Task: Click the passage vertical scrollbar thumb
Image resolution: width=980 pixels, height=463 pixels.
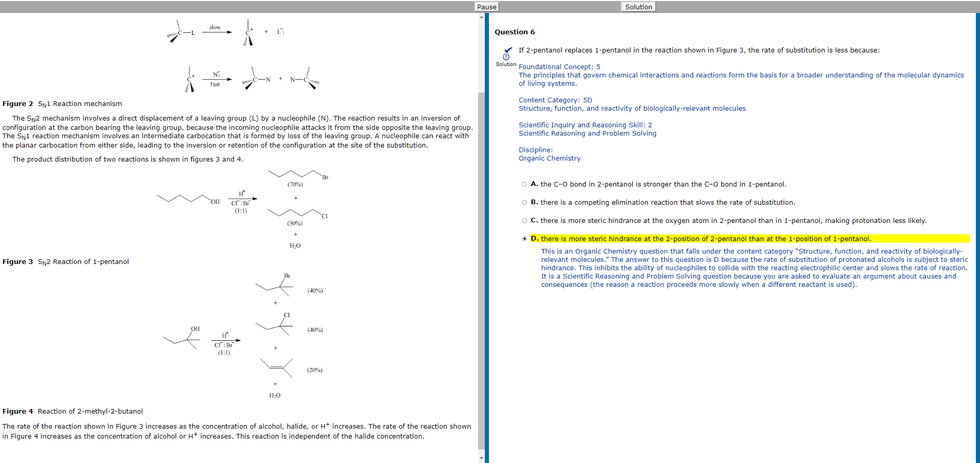Action: (x=481, y=260)
